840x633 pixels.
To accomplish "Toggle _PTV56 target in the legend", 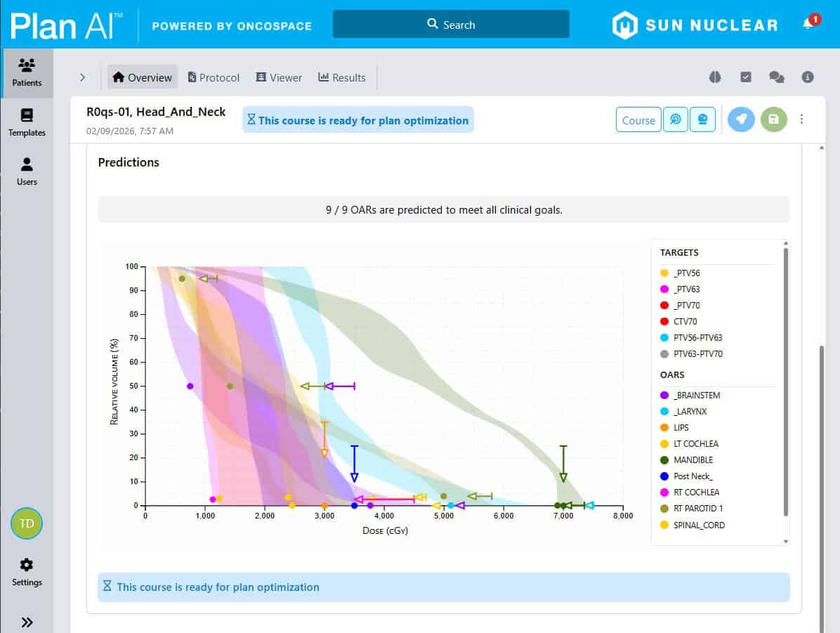I will (686, 273).
